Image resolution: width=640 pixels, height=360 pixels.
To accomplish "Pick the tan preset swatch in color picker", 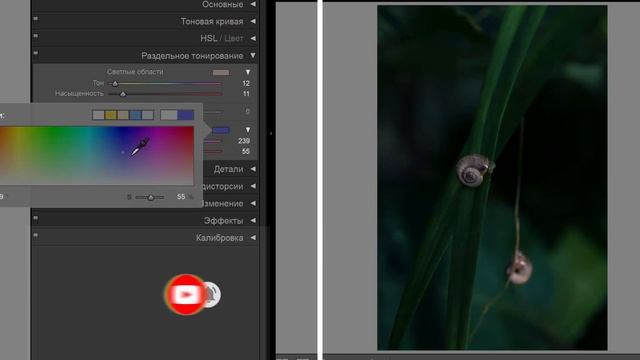I will coord(123,115).
